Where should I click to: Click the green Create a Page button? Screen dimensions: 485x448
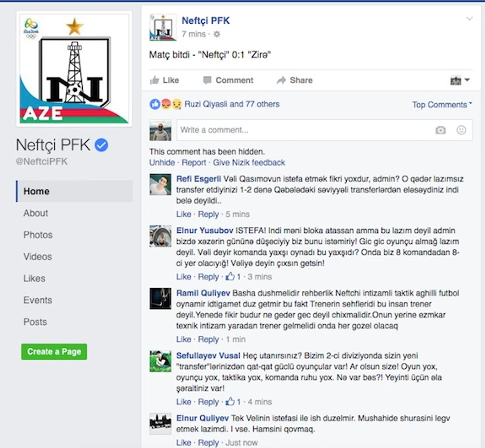(54, 352)
